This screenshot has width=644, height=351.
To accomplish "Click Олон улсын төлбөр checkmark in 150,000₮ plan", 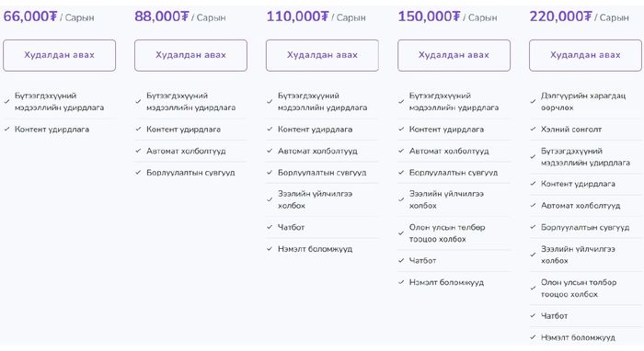I will [x=401, y=232].
